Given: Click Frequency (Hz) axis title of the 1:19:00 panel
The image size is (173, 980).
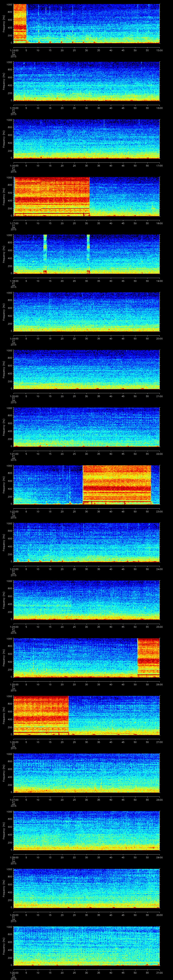Looking at the screenshot, I should pos(4,312).
